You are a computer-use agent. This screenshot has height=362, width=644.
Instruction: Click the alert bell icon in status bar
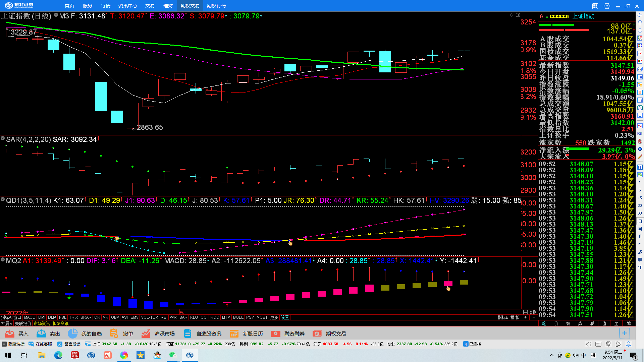(629, 344)
